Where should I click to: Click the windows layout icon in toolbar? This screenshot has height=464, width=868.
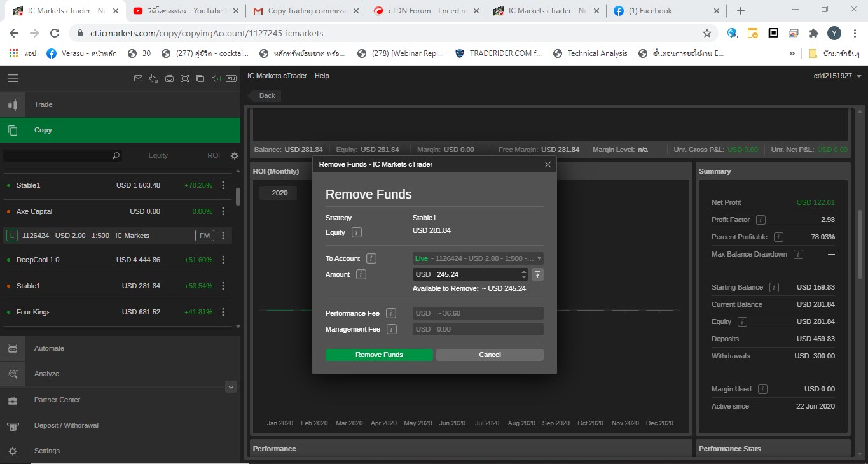point(200,78)
